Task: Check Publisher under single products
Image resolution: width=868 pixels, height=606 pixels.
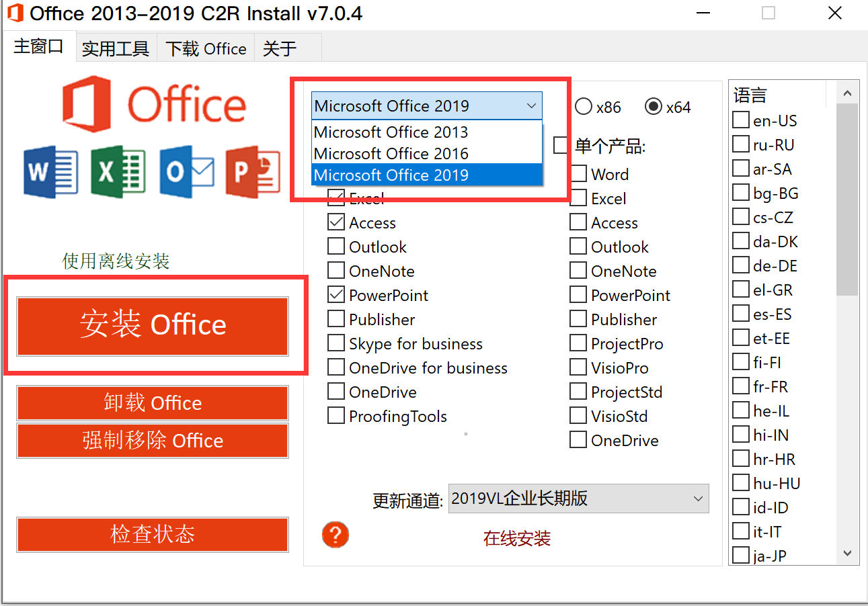Action: 578,319
